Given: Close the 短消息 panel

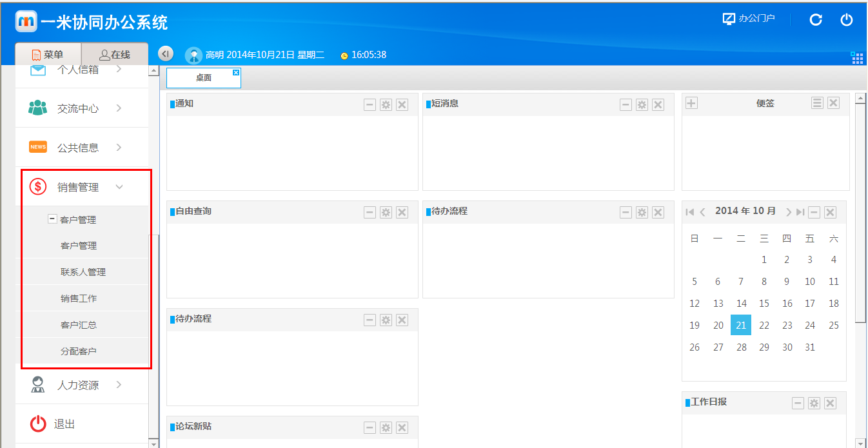Looking at the screenshot, I should coord(658,105).
